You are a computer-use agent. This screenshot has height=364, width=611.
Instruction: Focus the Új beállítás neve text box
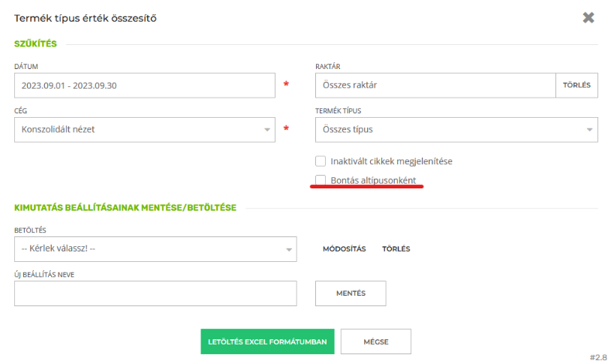click(155, 293)
